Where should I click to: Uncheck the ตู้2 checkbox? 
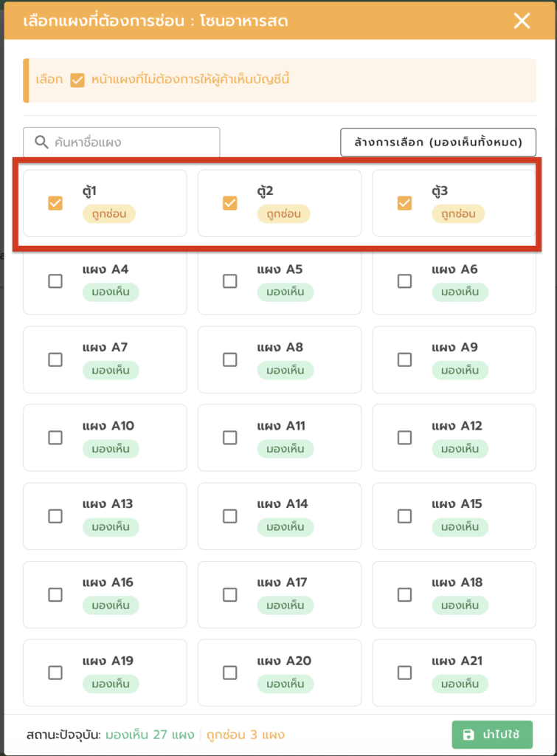230,203
